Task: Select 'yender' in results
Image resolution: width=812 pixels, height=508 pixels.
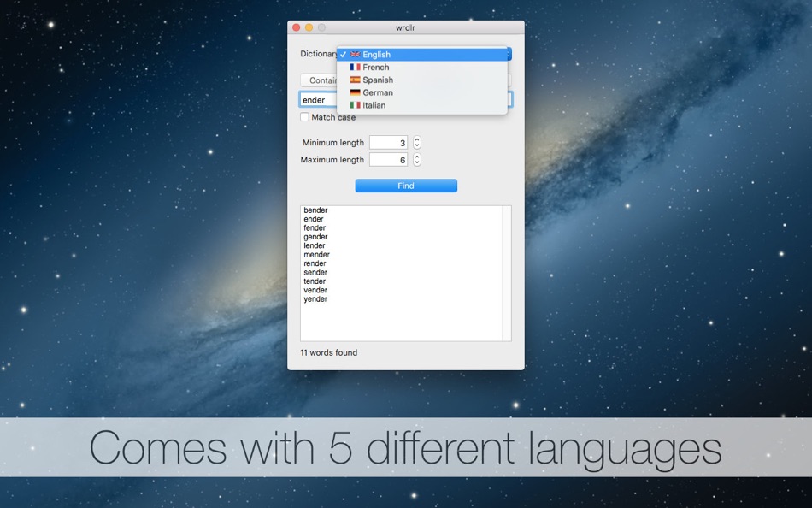Action: (315, 298)
